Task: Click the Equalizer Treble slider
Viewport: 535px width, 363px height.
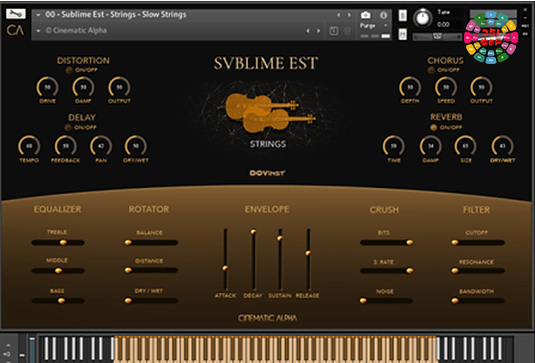Action: (x=58, y=243)
